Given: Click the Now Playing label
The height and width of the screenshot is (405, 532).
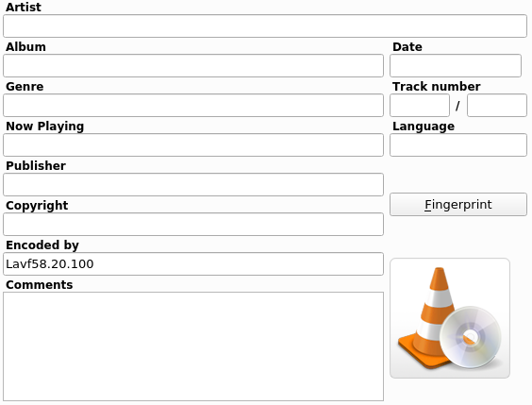Looking at the screenshot, I should pos(44,127).
